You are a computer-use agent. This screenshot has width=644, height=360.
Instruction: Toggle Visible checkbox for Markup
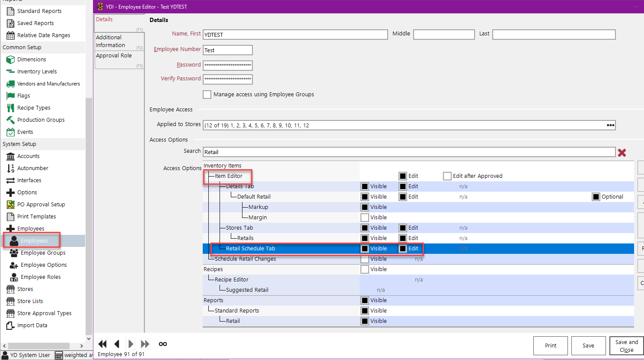pyautogui.click(x=365, y=207)
